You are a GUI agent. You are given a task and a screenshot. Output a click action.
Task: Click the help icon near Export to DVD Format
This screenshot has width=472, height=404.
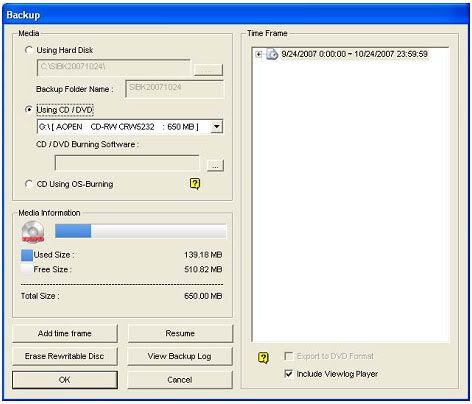click(263, 358)
